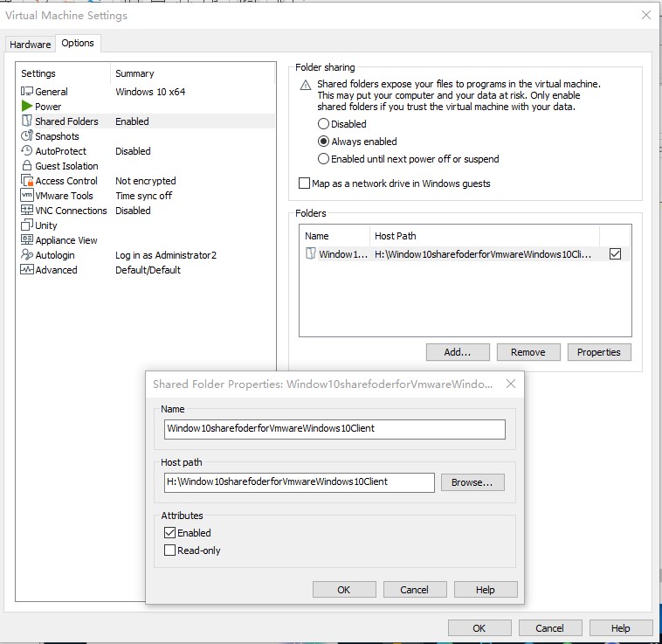This screenshot has width=662, height=644.
Task: Toggle the Read-only attribute checkbox
Action: point(170,551)
